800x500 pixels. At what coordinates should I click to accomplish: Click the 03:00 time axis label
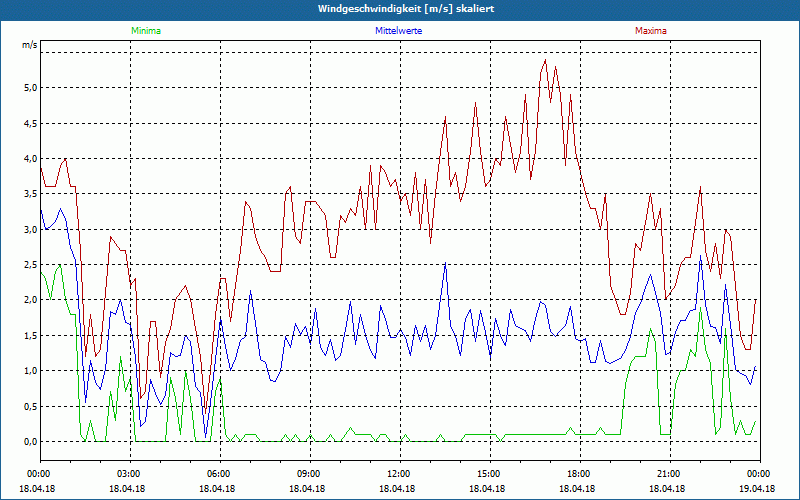[131, 474]
